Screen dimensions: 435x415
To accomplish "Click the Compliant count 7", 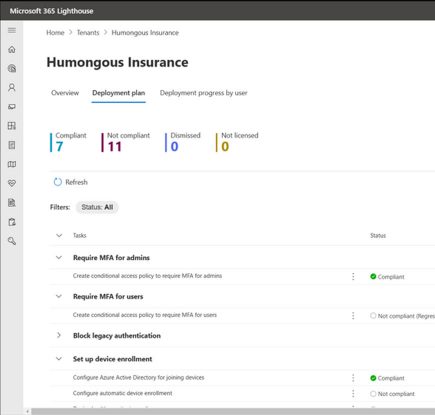I will click(x=59, y=146).
